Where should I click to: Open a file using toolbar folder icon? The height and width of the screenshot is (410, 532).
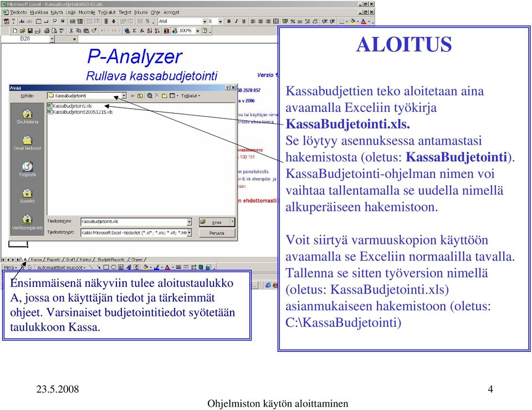click(22, 31)
